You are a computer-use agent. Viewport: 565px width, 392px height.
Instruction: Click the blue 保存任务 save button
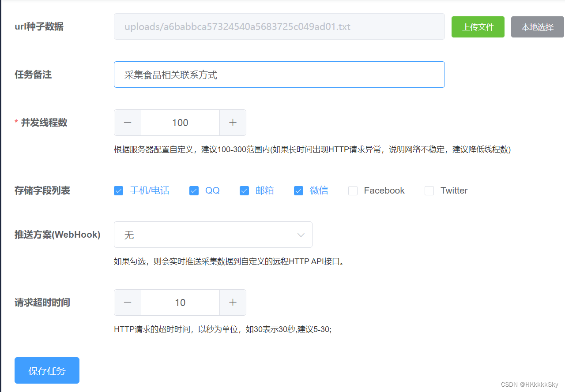(x=47, y=370)
